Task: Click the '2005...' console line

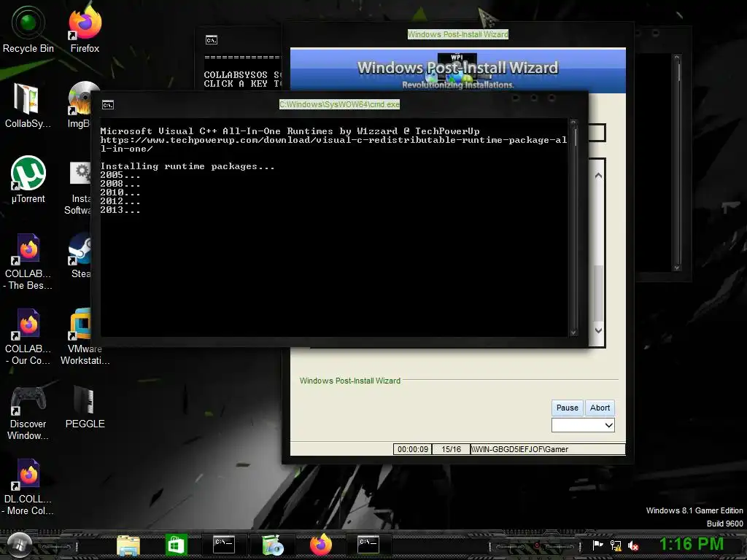Action: coord(120,175)
